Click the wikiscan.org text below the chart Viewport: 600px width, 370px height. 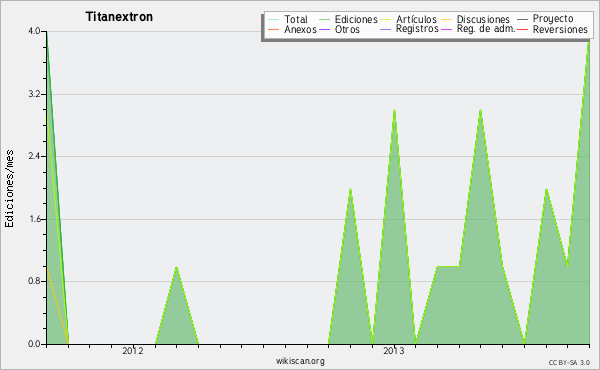(x=300, y=361)
